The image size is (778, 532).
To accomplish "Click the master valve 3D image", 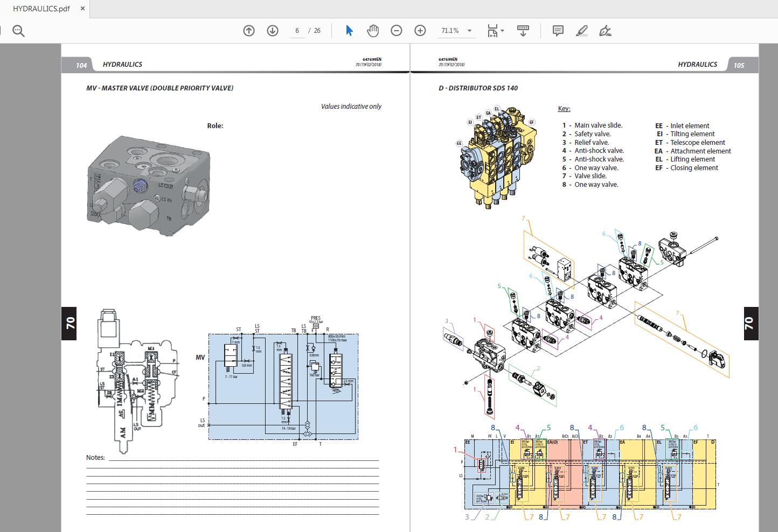I will pos(149,186).
